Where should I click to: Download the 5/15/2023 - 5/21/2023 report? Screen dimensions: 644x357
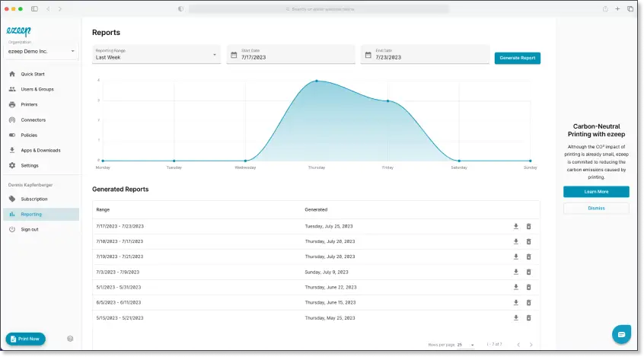click(516, 317)
